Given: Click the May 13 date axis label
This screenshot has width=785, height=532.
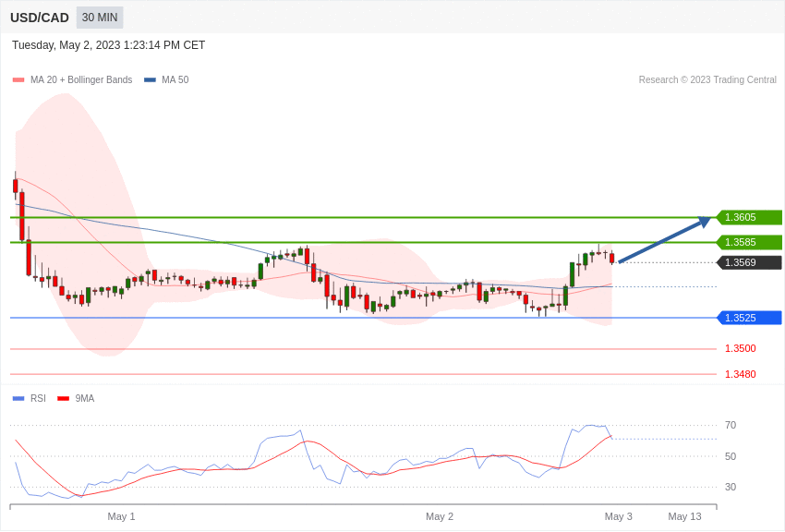Looking at the screenshot, I should pos(685,516).
